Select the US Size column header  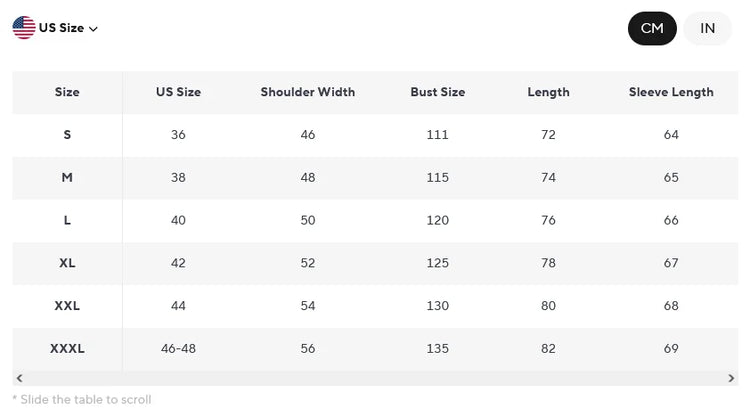click(178, 92)
